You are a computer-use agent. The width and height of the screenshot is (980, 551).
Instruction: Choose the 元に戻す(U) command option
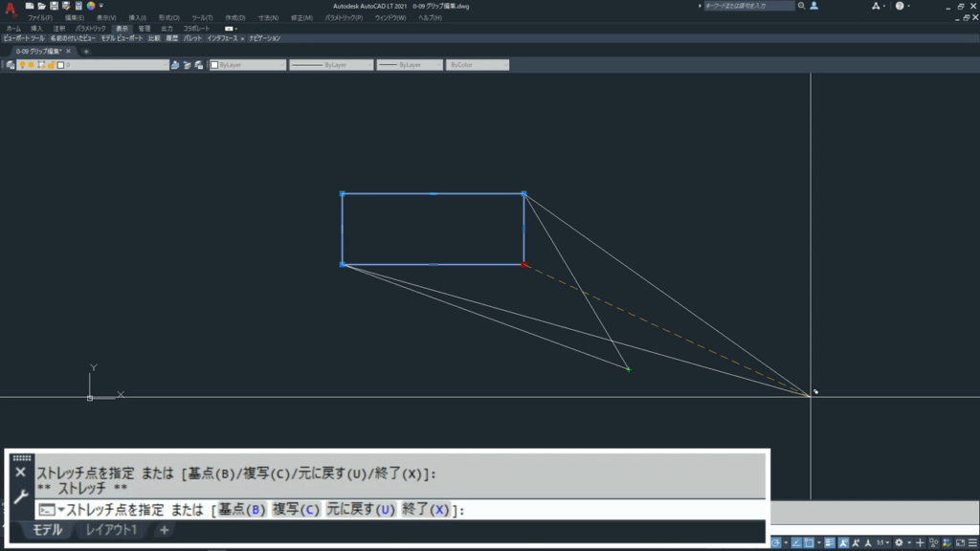(361, 510)
